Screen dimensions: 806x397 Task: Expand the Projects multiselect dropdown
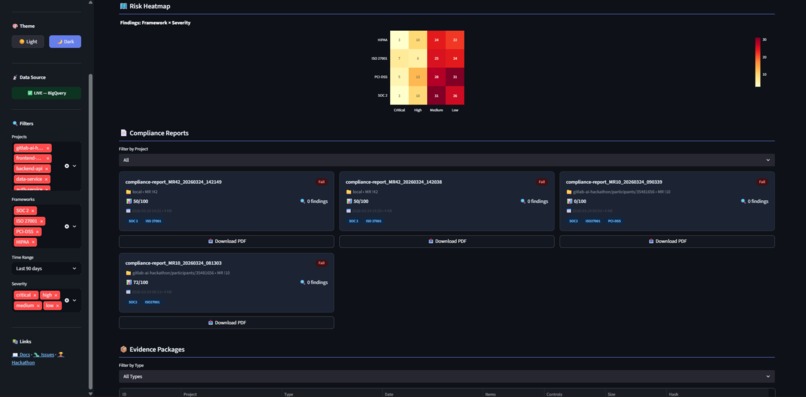[x=75, y=166]
